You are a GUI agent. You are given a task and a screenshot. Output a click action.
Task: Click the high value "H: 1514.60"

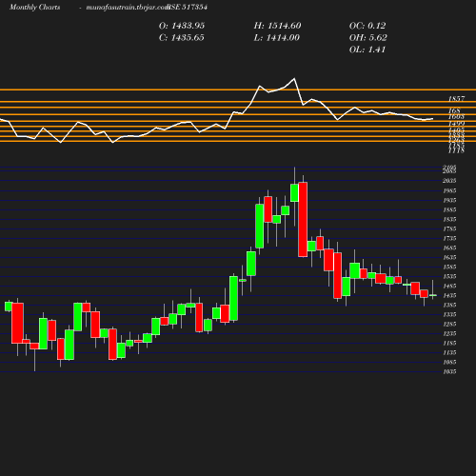(277, 26)
